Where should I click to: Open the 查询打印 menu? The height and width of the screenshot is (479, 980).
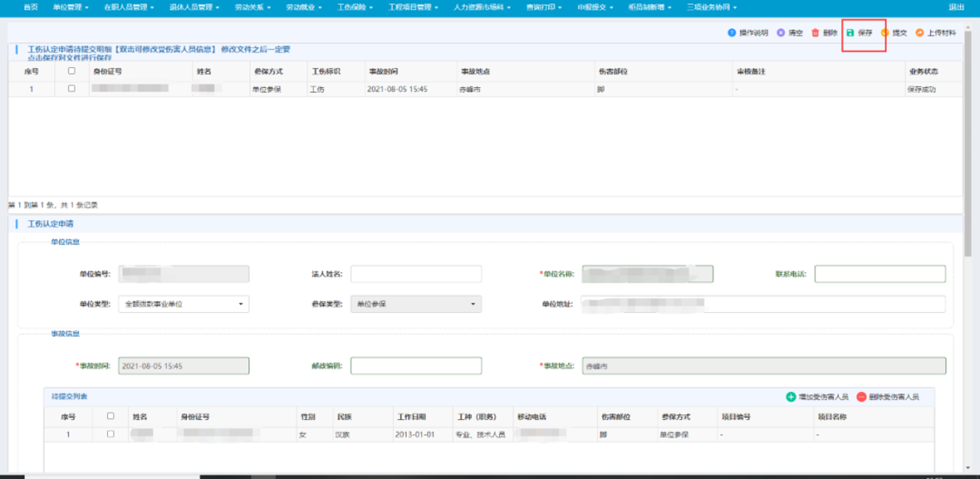[x=544, y=7]
